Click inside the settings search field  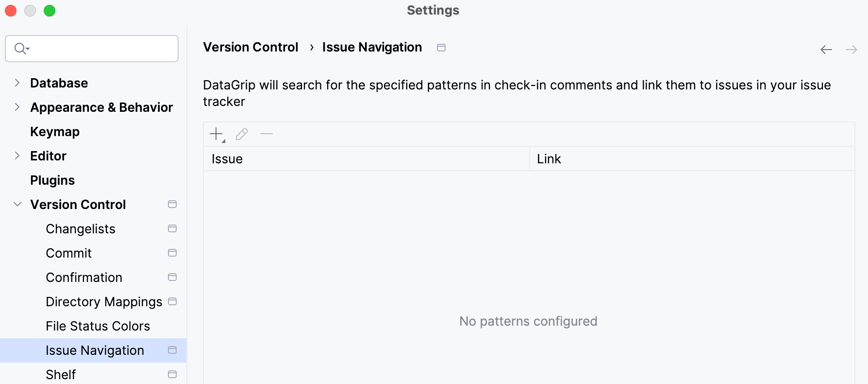[x=92, y=49]
